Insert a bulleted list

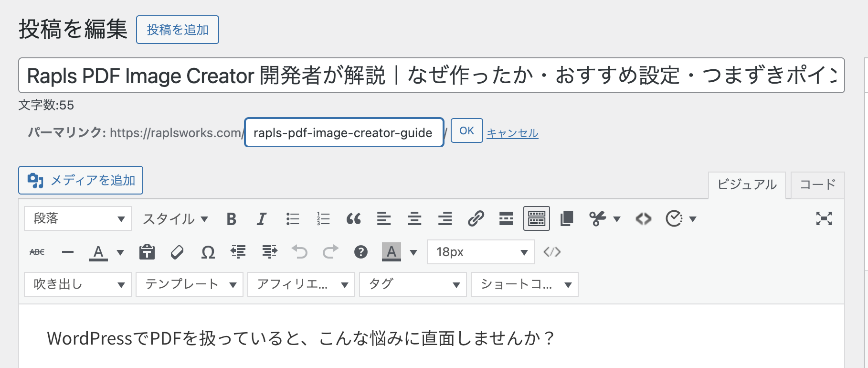(293, 219)
